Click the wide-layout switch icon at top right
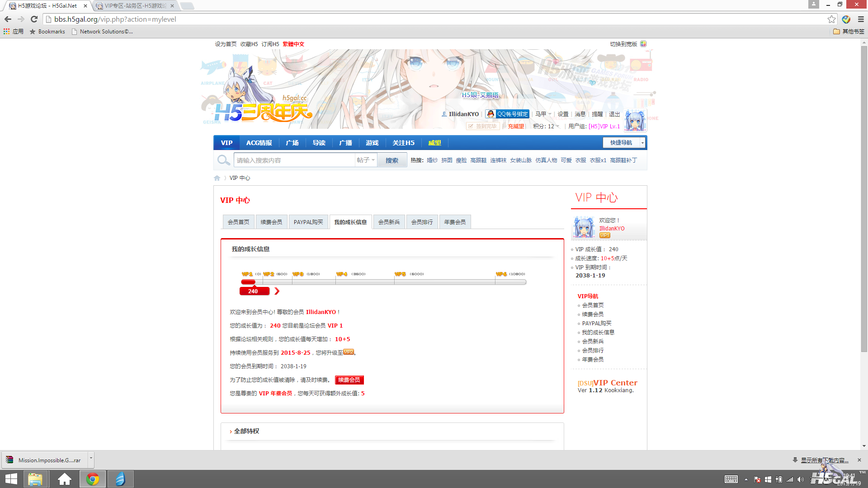Image resolution: width=868 pixels, height=488 pixels. pos(643,44)
